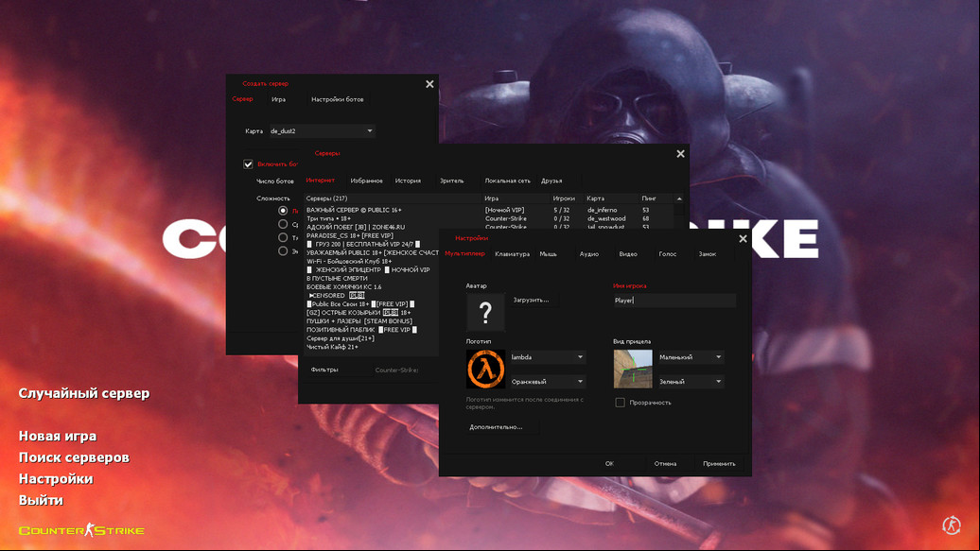Switch to the Клавиатура settings tab
Screen dimensions: 980x551
click(x=512, y=254)
